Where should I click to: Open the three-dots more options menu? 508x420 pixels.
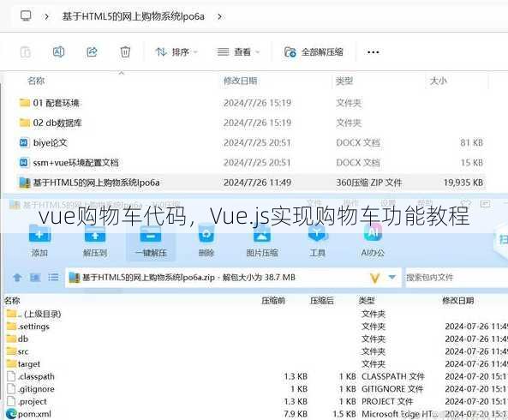373,51
